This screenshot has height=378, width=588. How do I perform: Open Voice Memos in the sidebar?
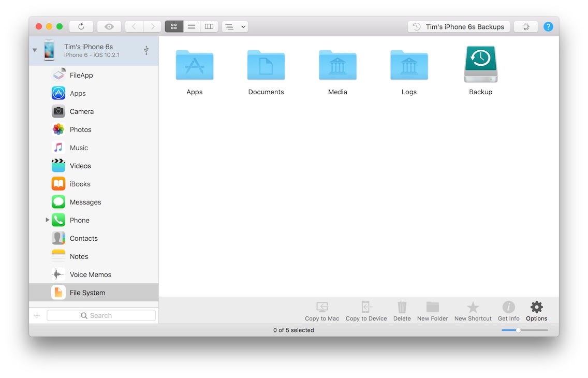coord(94,274)
